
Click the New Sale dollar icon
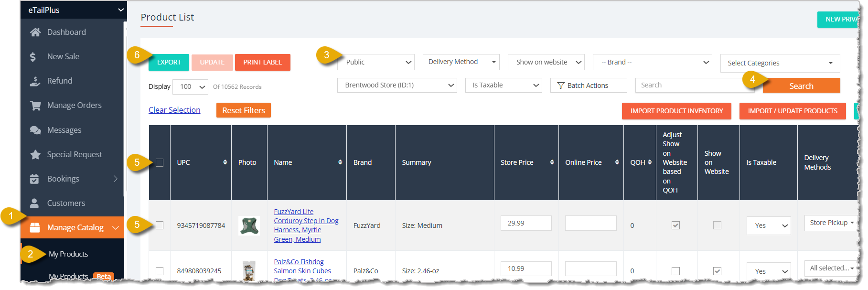coord(33,57)
